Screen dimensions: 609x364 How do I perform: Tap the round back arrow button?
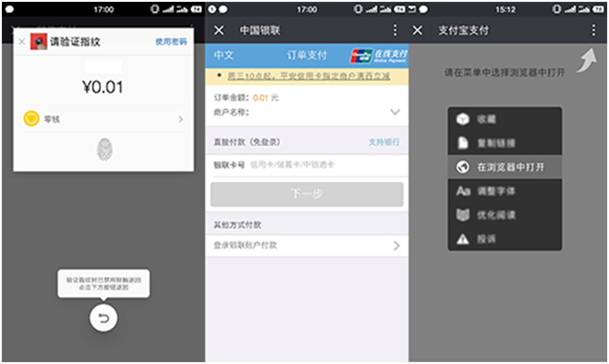click(x=104, y=318)
